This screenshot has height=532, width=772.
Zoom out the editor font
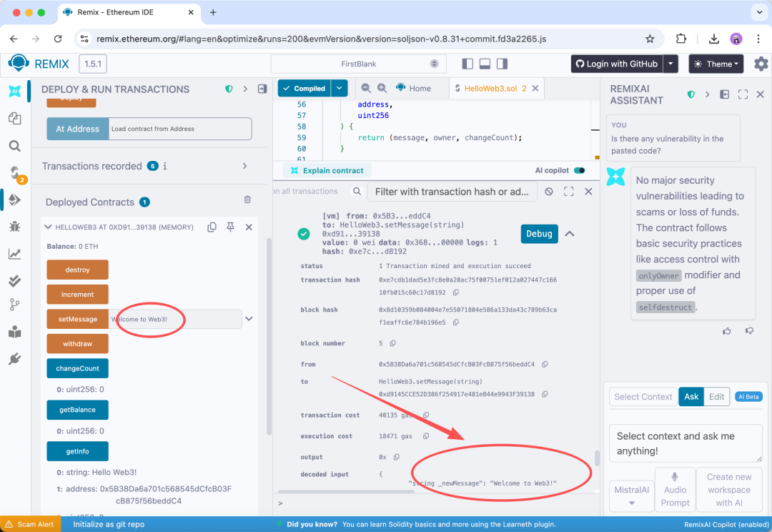point(366,88)
